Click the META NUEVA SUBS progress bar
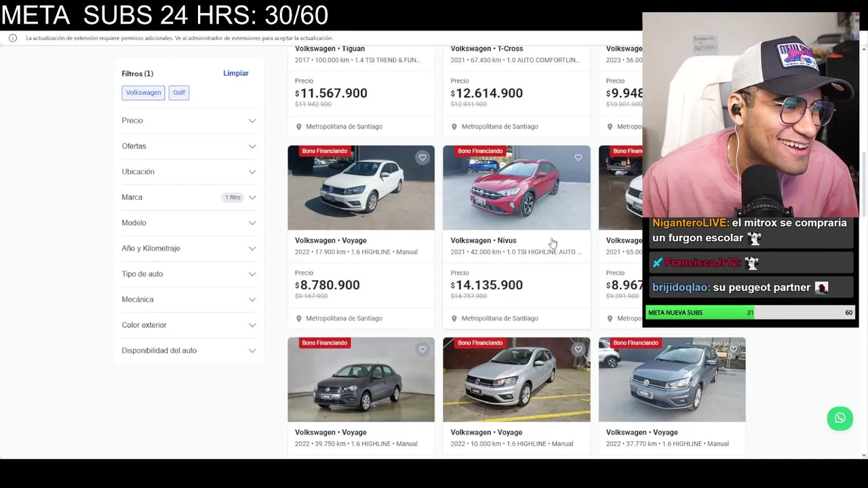This screenshot has width=868, height=488. 750,312
